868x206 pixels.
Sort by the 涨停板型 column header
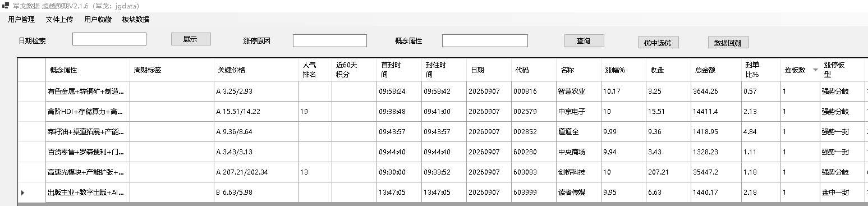[842, 70]
